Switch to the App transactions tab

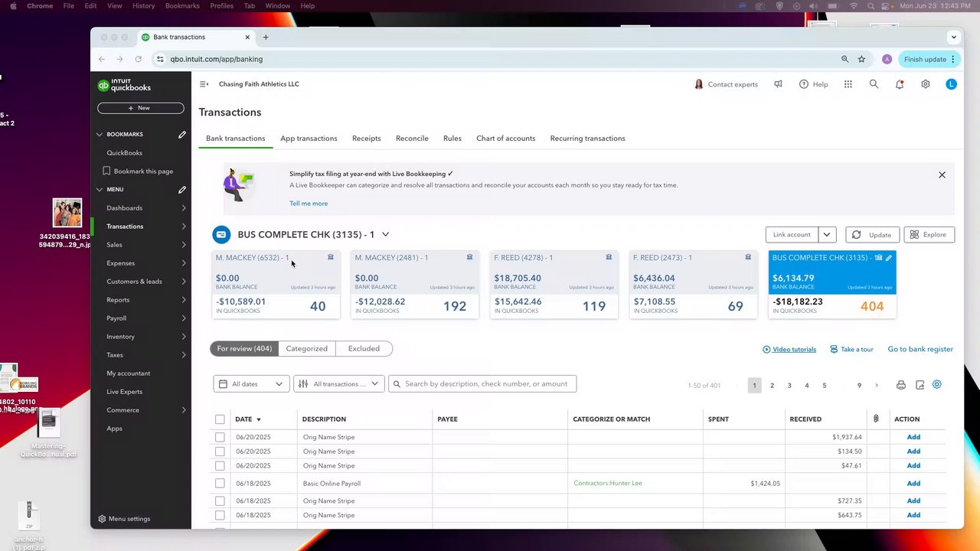coord(309,139)
